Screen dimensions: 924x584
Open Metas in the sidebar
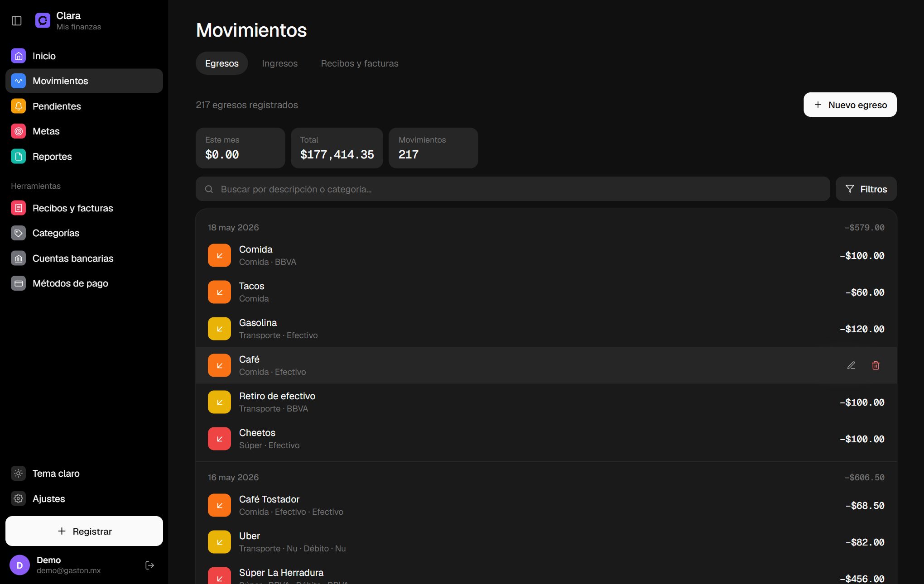[84, 131]
